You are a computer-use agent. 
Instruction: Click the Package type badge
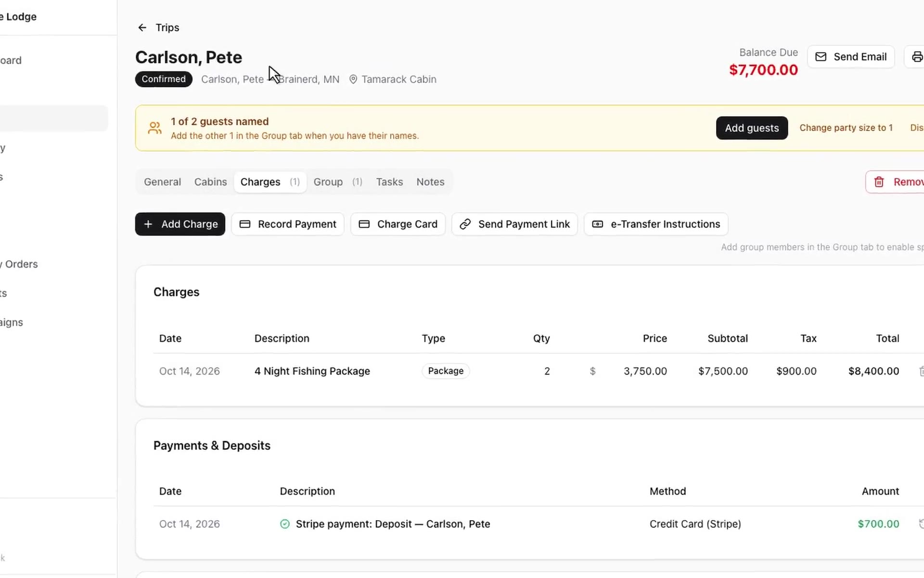(x=446, y=371)
